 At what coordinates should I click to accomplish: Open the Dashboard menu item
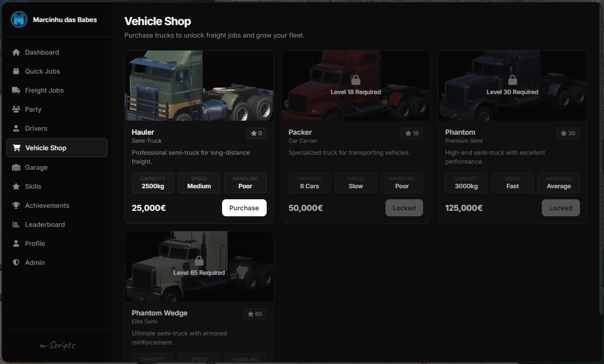57,53
